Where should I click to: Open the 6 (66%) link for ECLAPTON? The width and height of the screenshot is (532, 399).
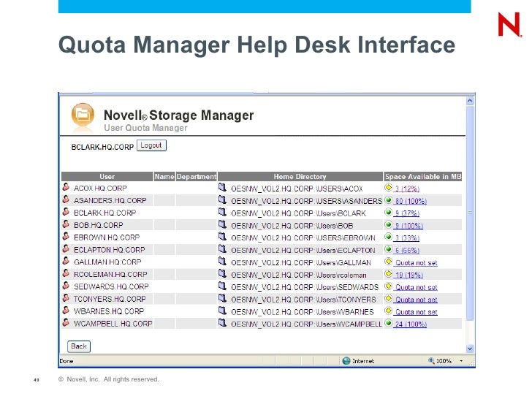click(x=407, y=251)
